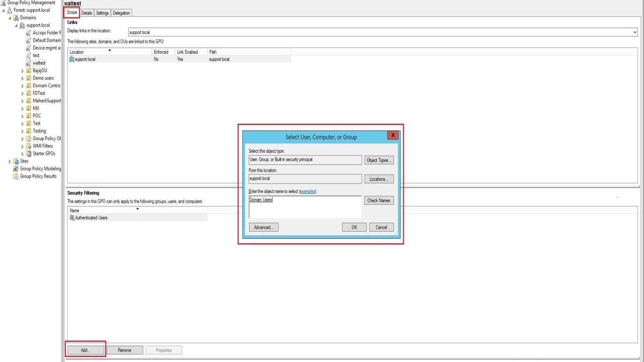Click the Authenticated Users group icon
This screenshot has height=362, width=644.
72,218
